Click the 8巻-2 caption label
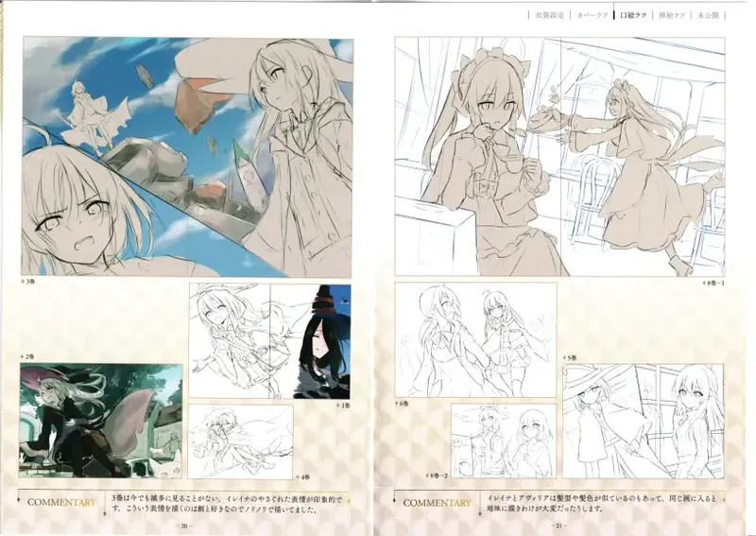Viewport: 756px width, 536px height. click(x=437, y=475)
